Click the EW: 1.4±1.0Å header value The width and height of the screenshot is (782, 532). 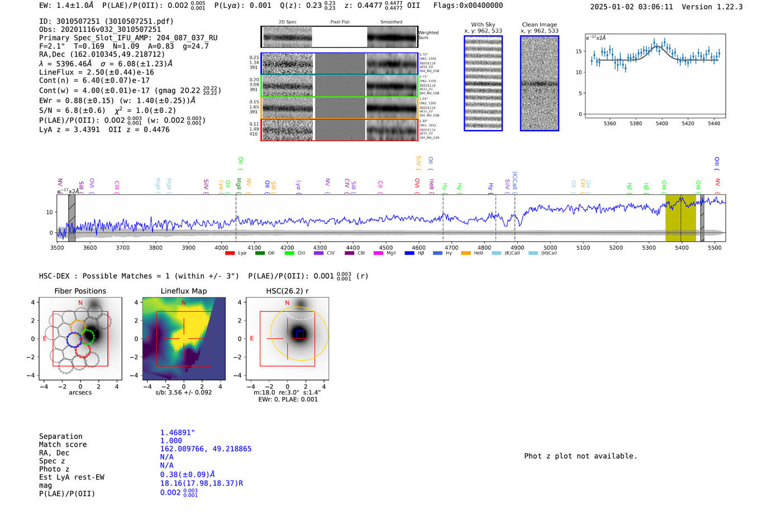pos(66,6)
